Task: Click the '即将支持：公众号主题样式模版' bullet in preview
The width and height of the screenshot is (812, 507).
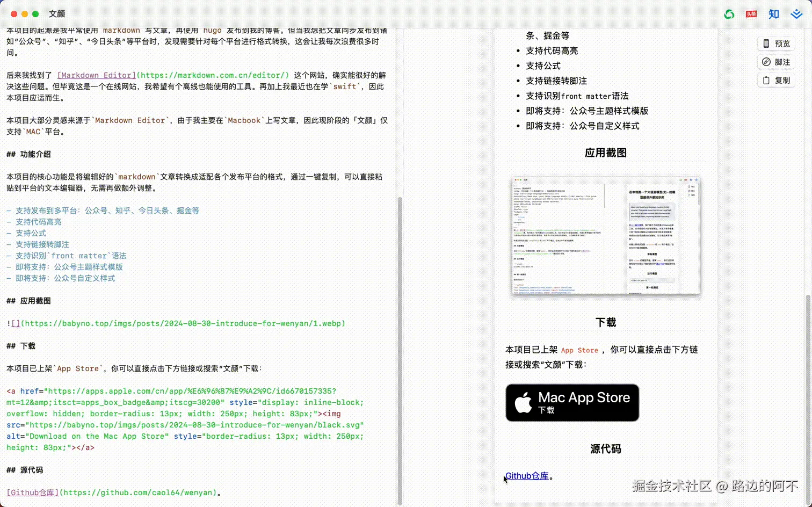Action: pyautogui.click(x=587, y=111)
